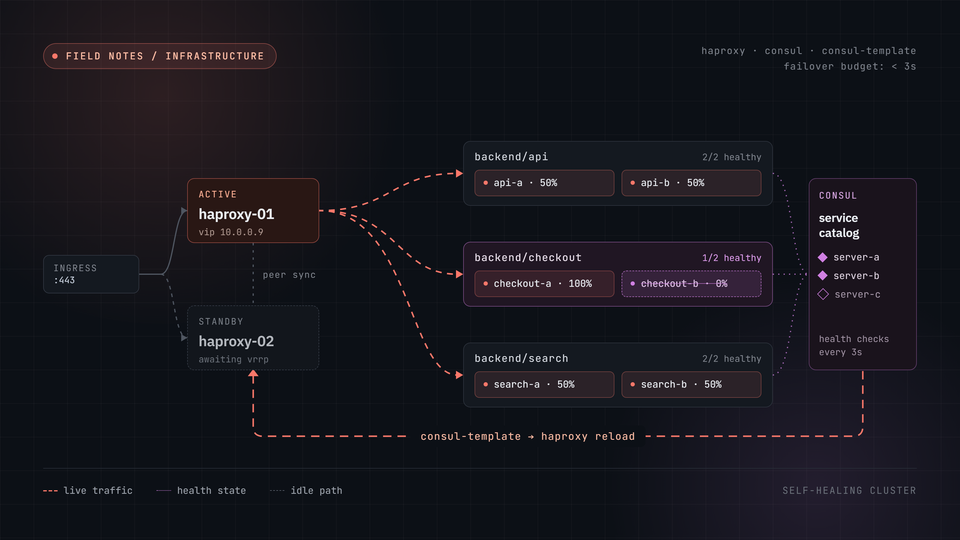The height and width of the screenshot is (540, 960).
Task: Click the checkout-a · 100% server chip
Action: pyautogui.click(x=544, y=284)
